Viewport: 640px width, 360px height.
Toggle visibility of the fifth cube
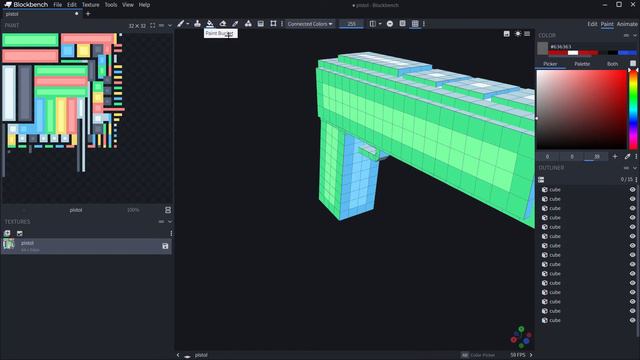pyautogui.click(x=632, y=227)
